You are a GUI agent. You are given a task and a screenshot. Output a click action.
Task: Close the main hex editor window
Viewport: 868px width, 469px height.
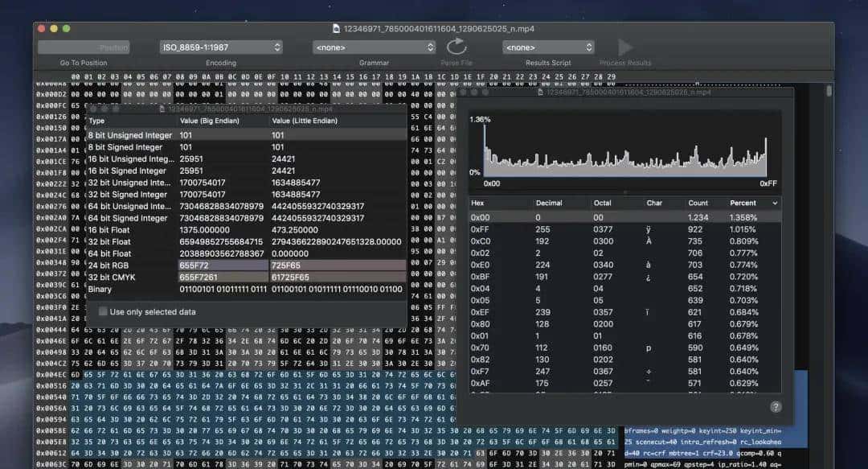point(41,28)
